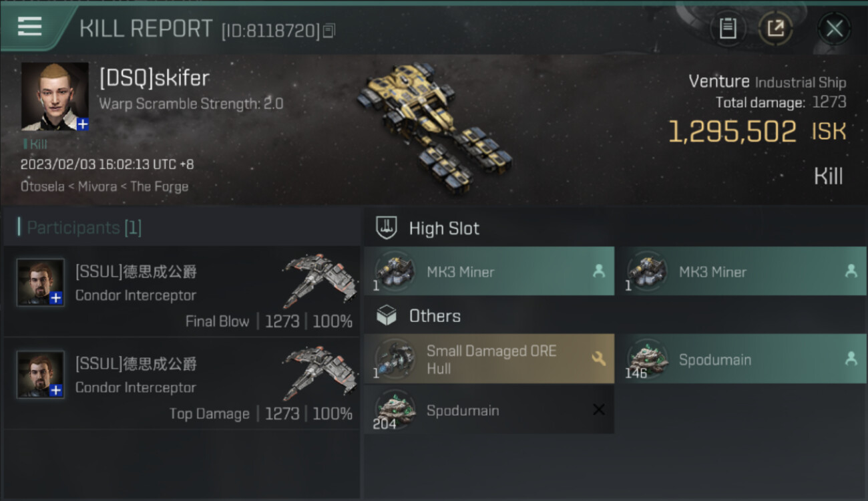868x501 pixels.
Task: Copy the kill report ID
Action: click(329, 31)
